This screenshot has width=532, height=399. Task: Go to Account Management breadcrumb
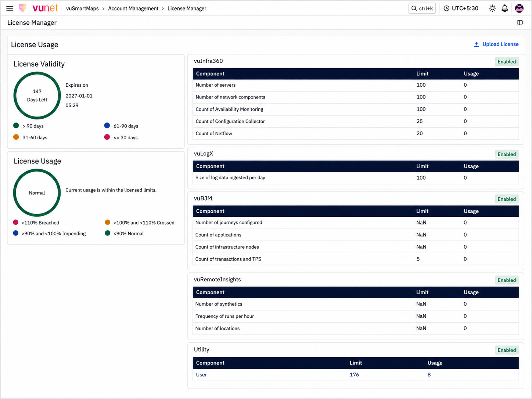click(133, 8)
